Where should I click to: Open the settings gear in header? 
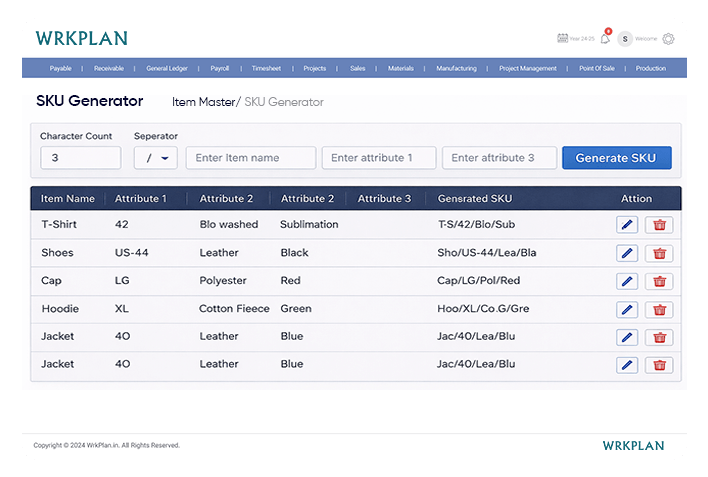tap(668, 39)
